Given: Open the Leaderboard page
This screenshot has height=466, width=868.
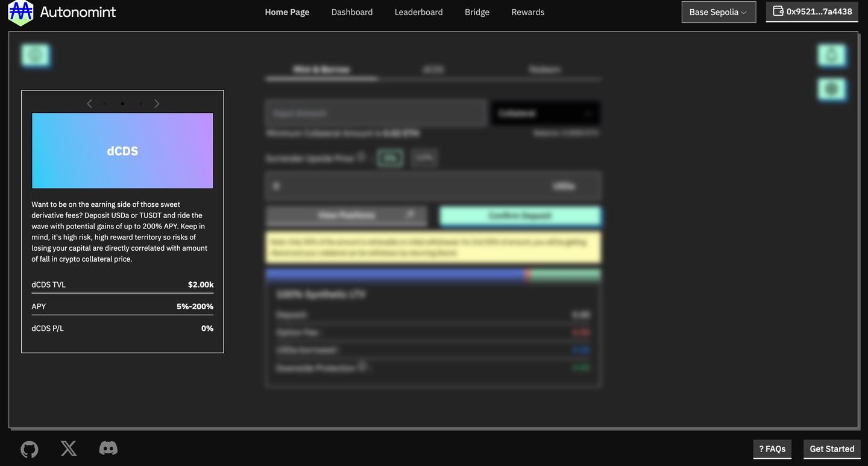Looking at the screenshot, I should [418, 12].
